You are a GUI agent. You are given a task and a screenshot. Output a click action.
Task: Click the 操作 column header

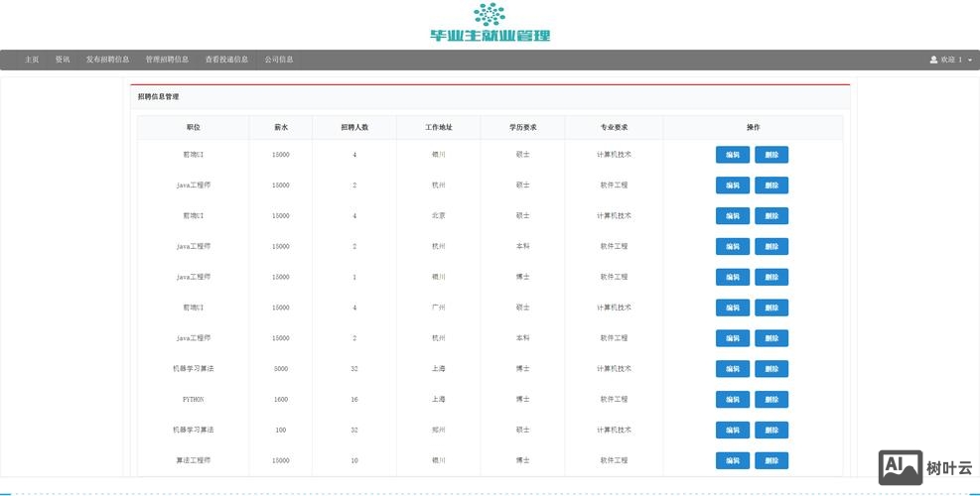754,127
